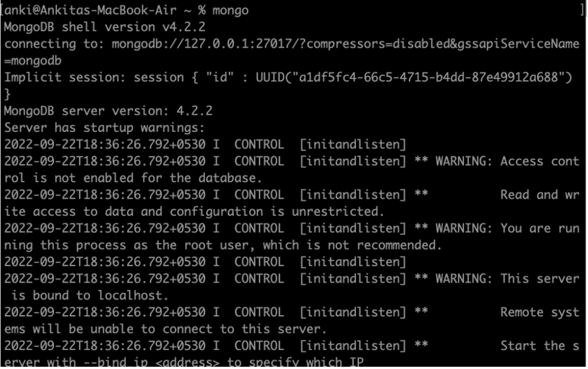This screenshot has height=369, width=588.
Task: Click the 'mongo' command at the prompt
Action: (230, 10)
